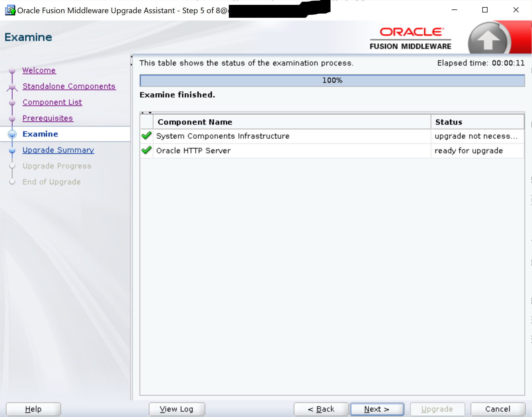The width and height of the screenshot is (532, 417).
Task: Click the Back button
Action: click(x=321, y=409)
